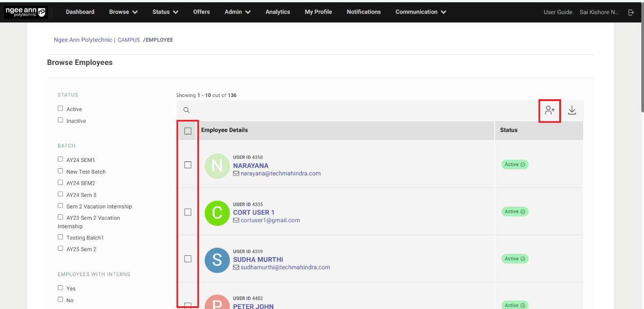Open the NARAYANA employee name link
Image resolution: width=644 pixels, height=309 pixels.
[251, 166]
